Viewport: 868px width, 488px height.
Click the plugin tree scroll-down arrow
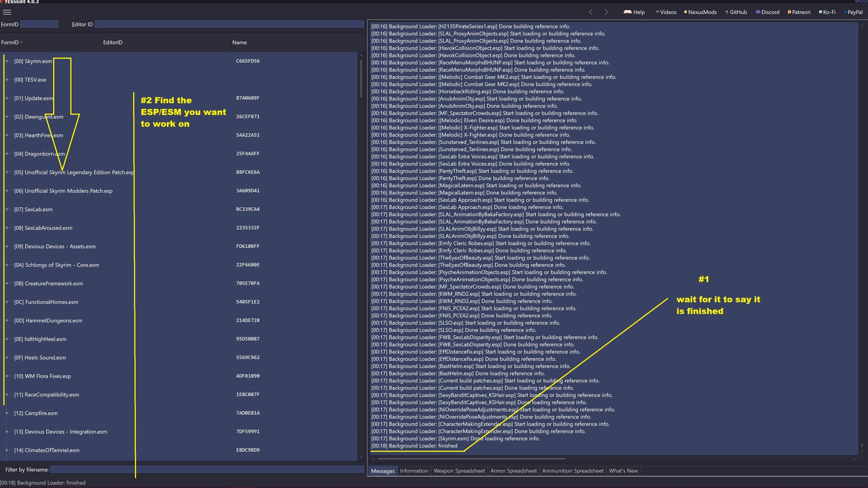click(361, 457)
